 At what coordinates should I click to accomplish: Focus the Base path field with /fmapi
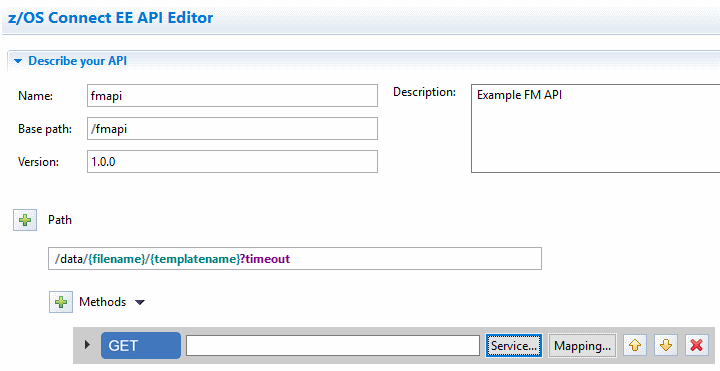coord(232,129)
